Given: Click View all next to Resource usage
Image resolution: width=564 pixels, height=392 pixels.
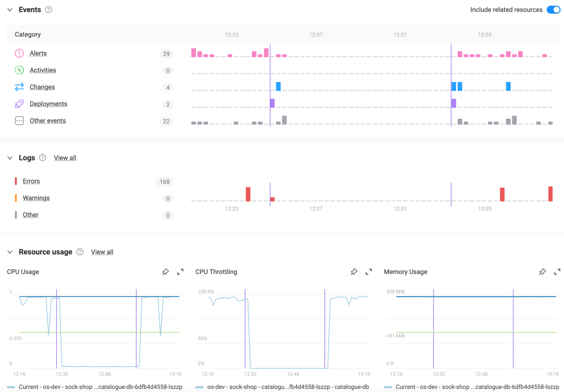Looking at the screenshot, I should [x=102, y=252].
